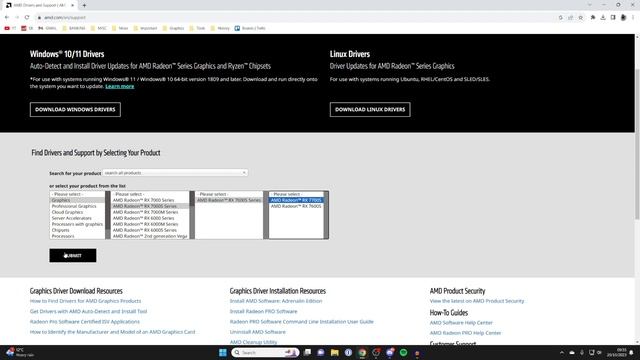Open Install Radeon PRO Software link

pyautogui.click(x=264, y=311)
